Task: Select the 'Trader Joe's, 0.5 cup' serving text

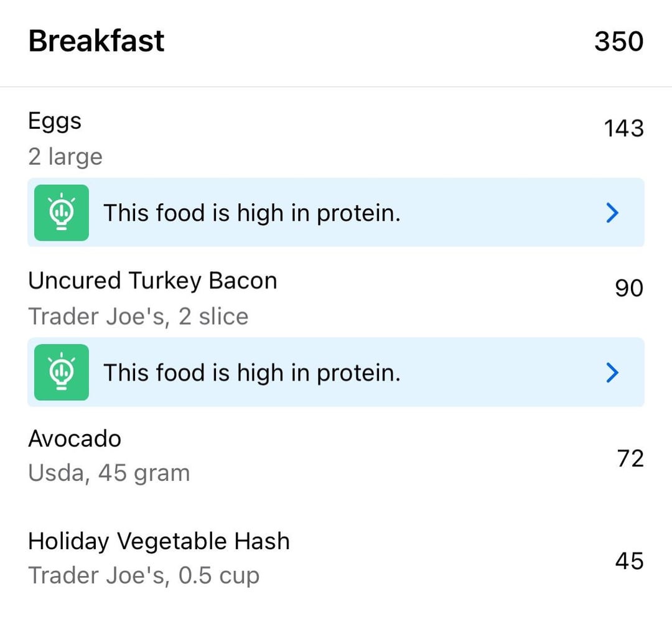Action: (x=144, y=575)
